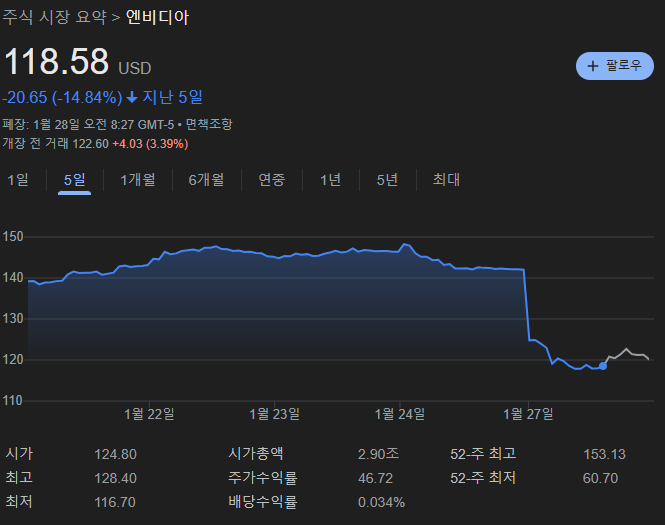The image size is (665, 525).
Task: Click the 개장 전 거래 122.60 text
Action: (x=56, y=144)
